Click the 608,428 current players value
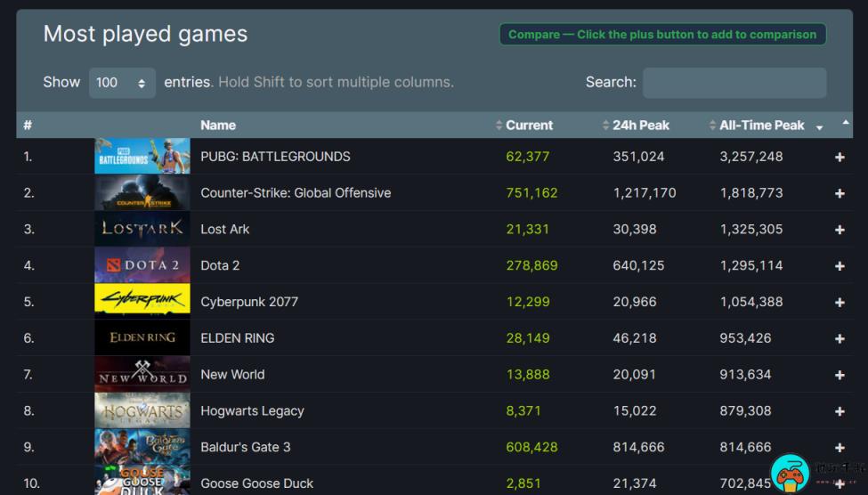Viewport: 868px width, 495px height. [531, 447]
